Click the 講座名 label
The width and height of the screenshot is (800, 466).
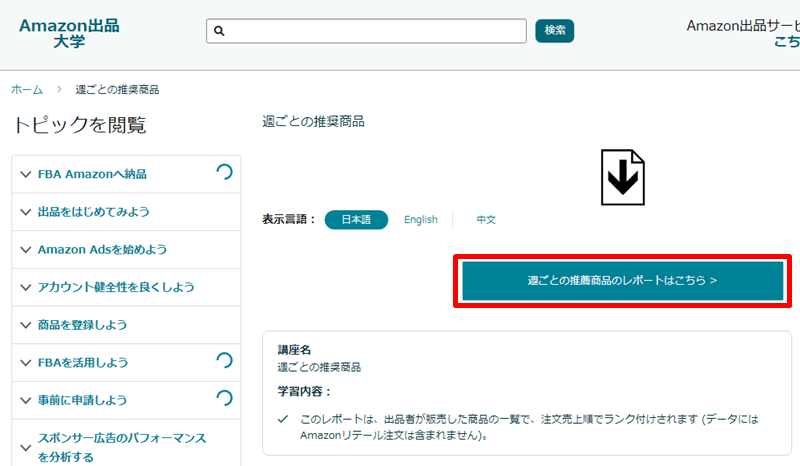point(294,350)
